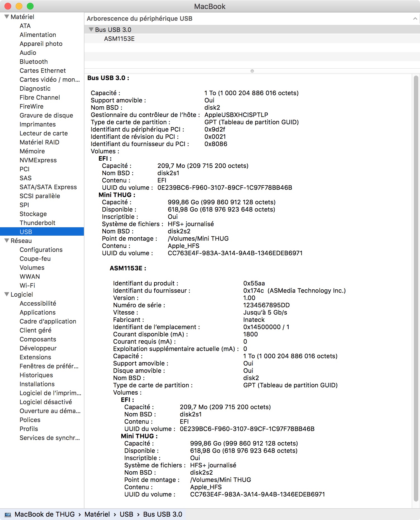Open network Configurations entry
The height and width of the screenshot is (520, 420).
pyautogui.click(x=41, y=250)
